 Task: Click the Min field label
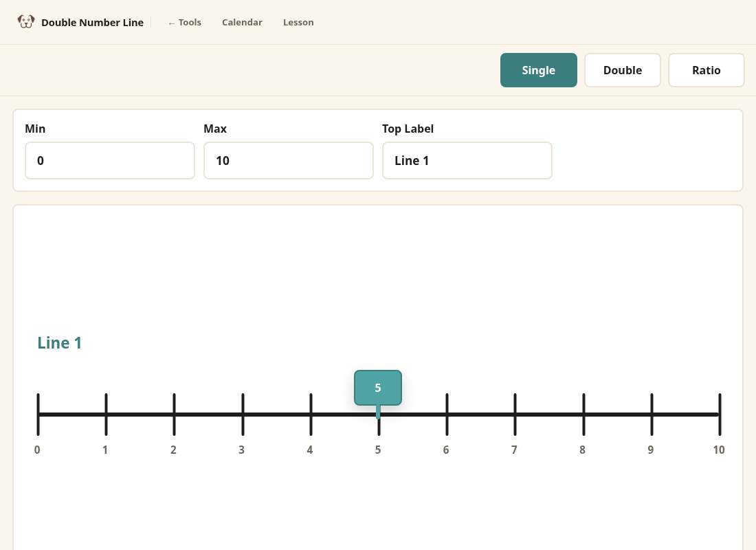35,129
